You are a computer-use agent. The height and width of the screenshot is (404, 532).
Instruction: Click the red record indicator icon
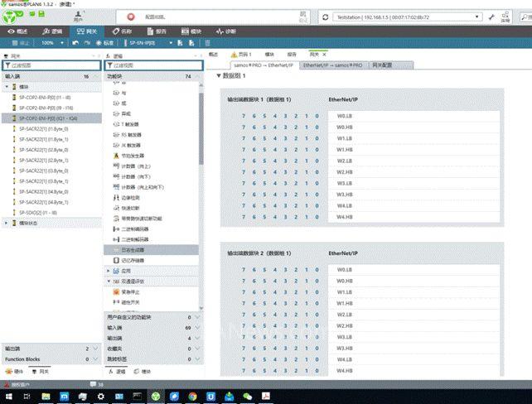coord(131,17)
